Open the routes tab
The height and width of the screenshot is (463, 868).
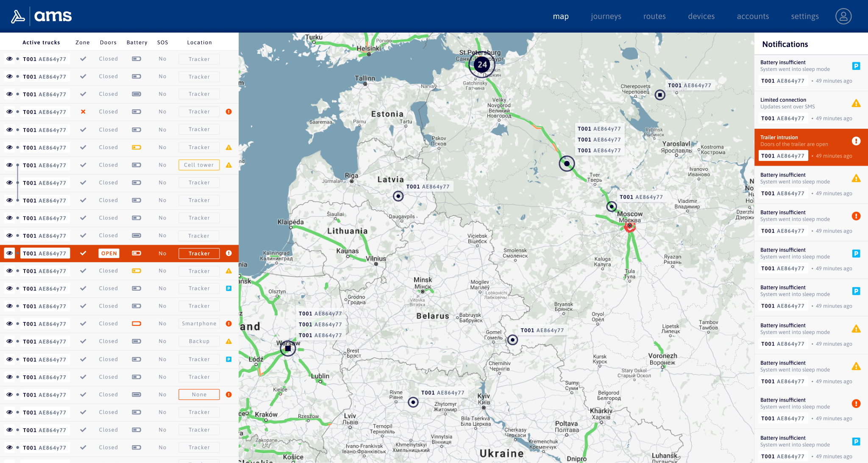[x=654, y=17]
